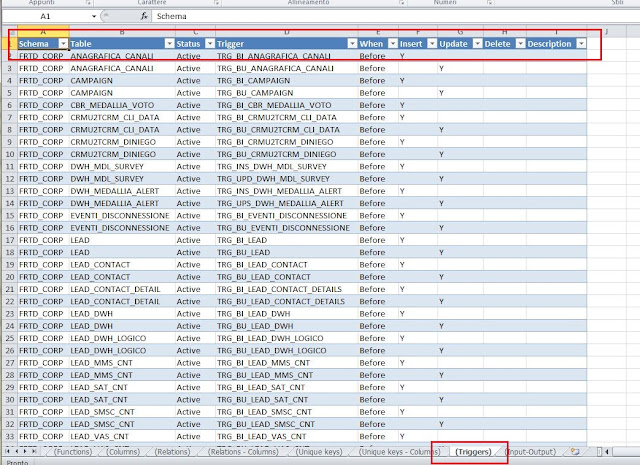Click cell TRG_UPS_DWH_MEDALLIA_ALERT
Image resolution: width=640 pixels, height=465 pixels.
(x=287, y=203)
